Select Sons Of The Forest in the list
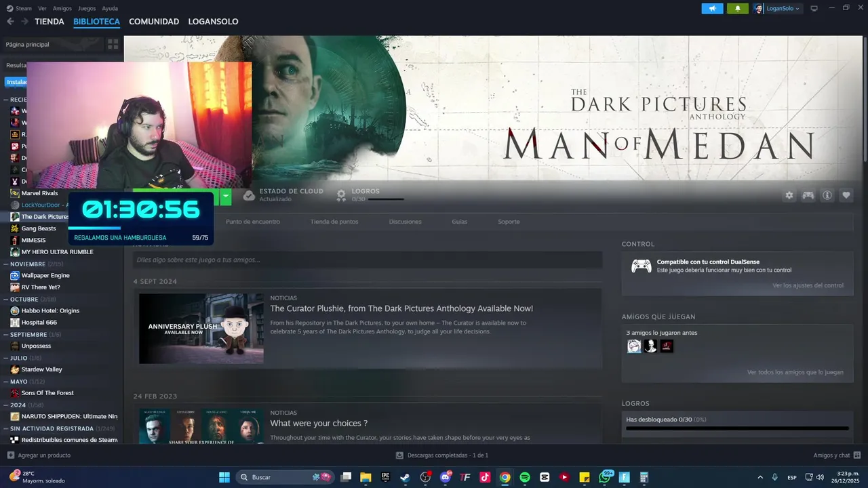868x488 pixels. (47, 393)
